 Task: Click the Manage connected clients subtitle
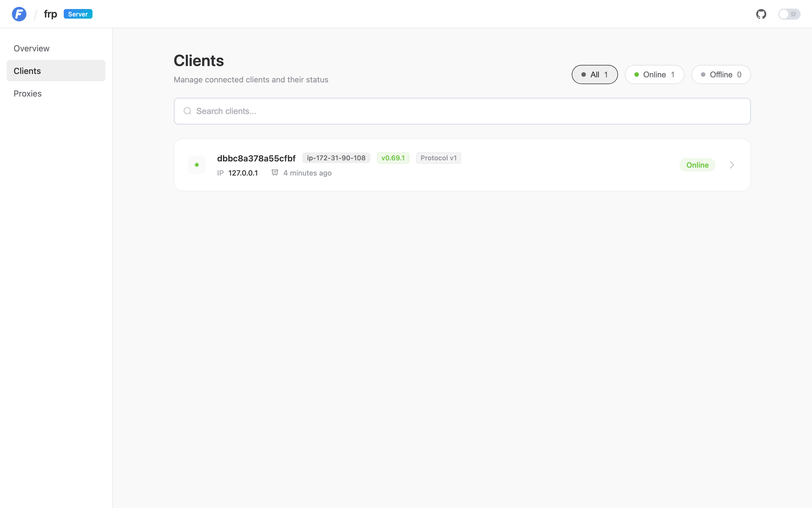click(x=251, y=80)
